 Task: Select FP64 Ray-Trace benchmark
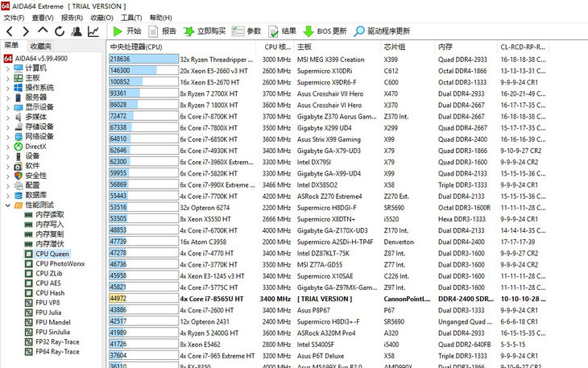tap(52, 352)
